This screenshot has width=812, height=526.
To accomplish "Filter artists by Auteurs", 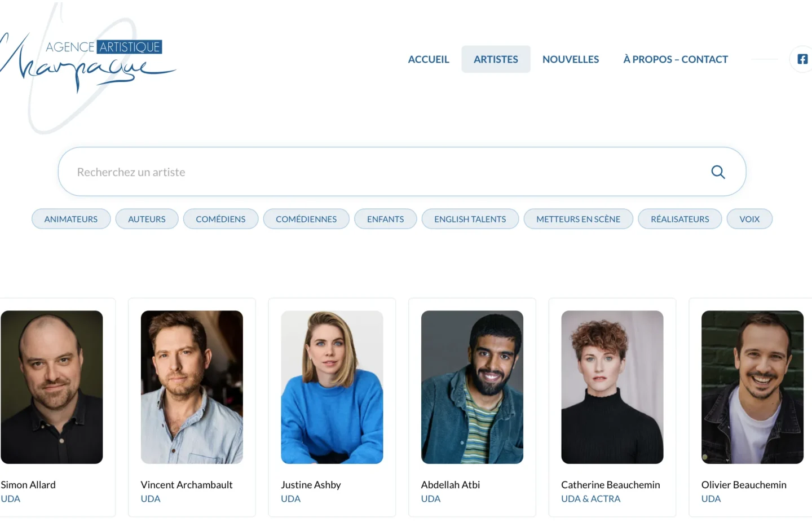I will (x=147, y=219).
